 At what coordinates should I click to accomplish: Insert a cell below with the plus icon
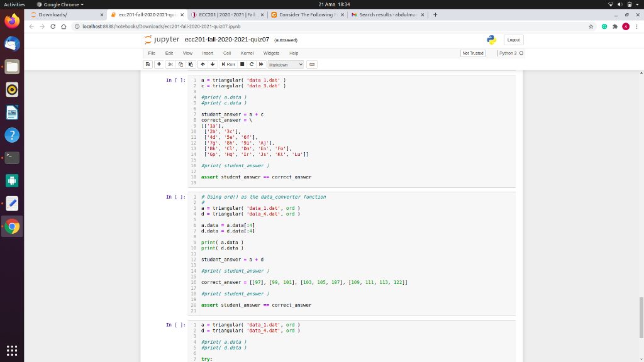click(x=159, y=63)
